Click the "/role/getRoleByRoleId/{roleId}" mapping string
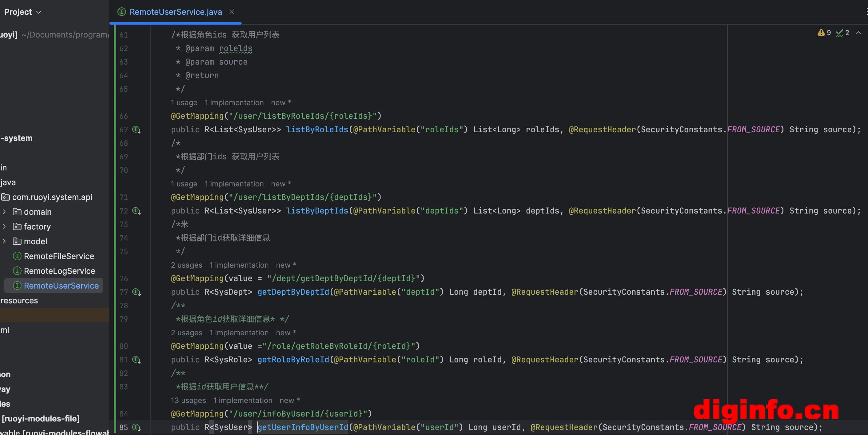868x435 pixels. [338, 346]
